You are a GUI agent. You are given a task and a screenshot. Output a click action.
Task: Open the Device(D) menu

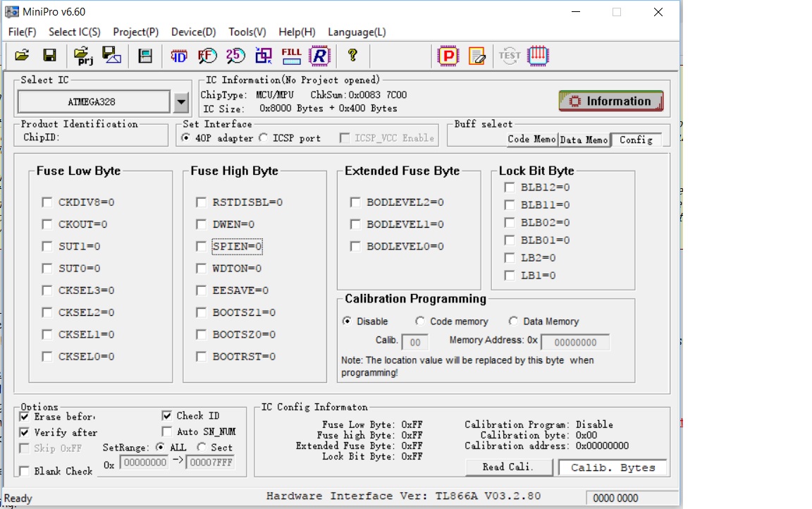(193, 32)
